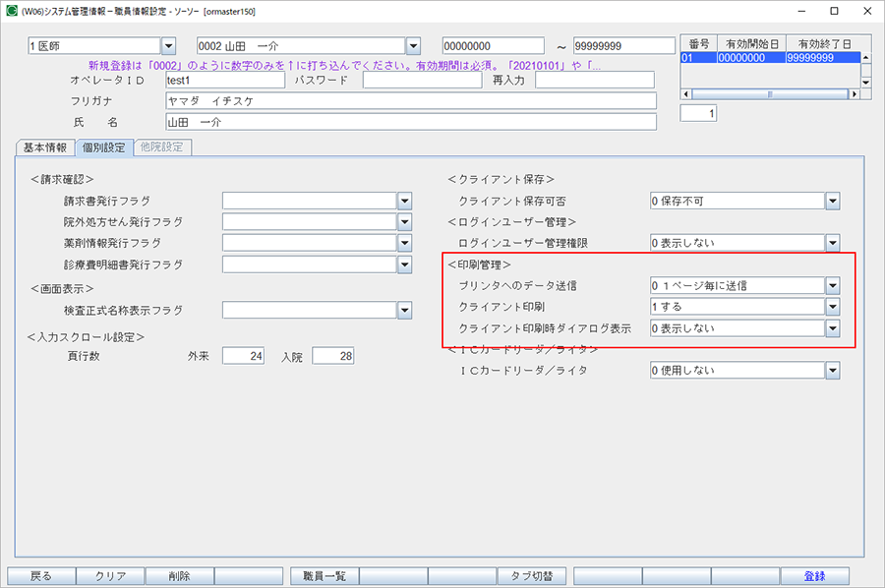Image resolution: width=885 pixels, height=588 pixels.
Task: Open the ＩＣカードリーダ／ライタ dropdown
Action: coord(833,370)
